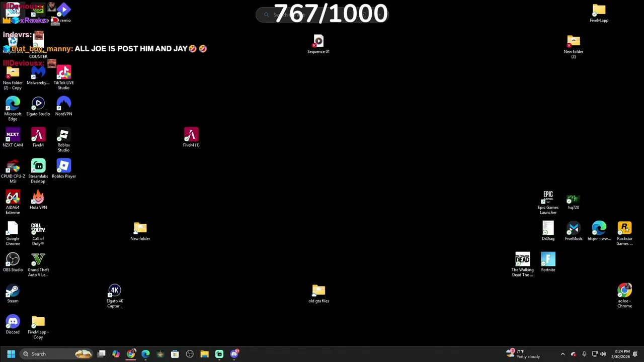Open Copilot from the taskbar
The height and width of the screenshot is (362, 644).
point(116,354)
